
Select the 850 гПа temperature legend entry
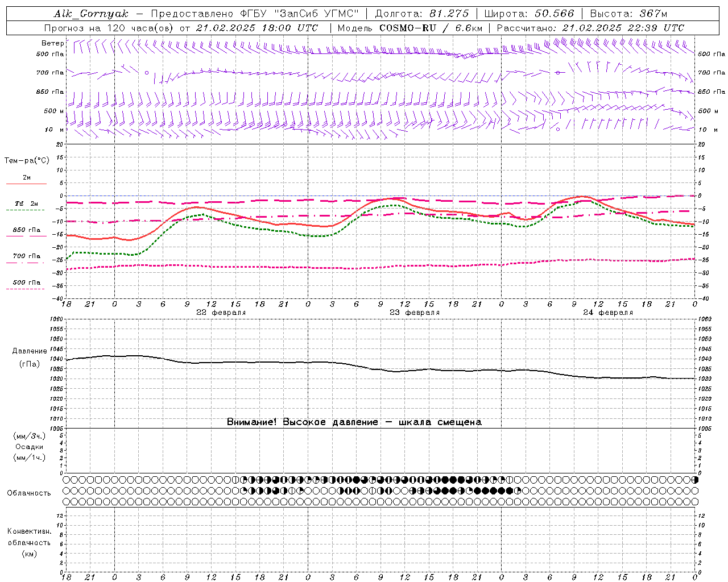pos(26,230)
